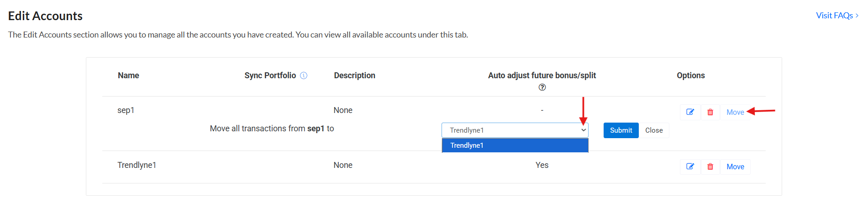Click the sep1 account name
The height and width of the screenshot is (199, 868).
(x=126, y=110)
